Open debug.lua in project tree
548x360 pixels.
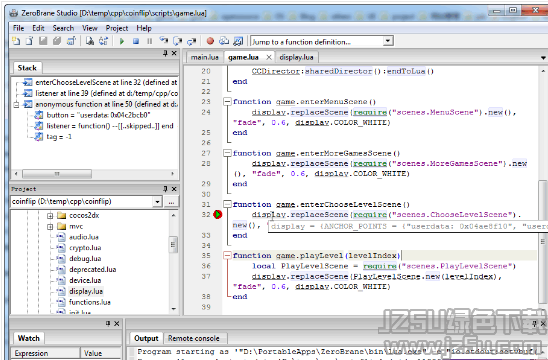point(85,259)
